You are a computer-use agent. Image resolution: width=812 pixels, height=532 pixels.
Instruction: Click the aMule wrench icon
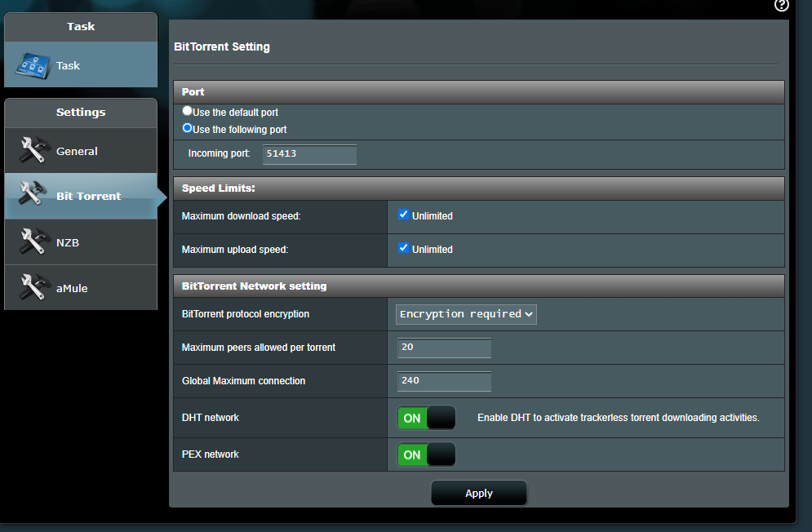point(33,287)
